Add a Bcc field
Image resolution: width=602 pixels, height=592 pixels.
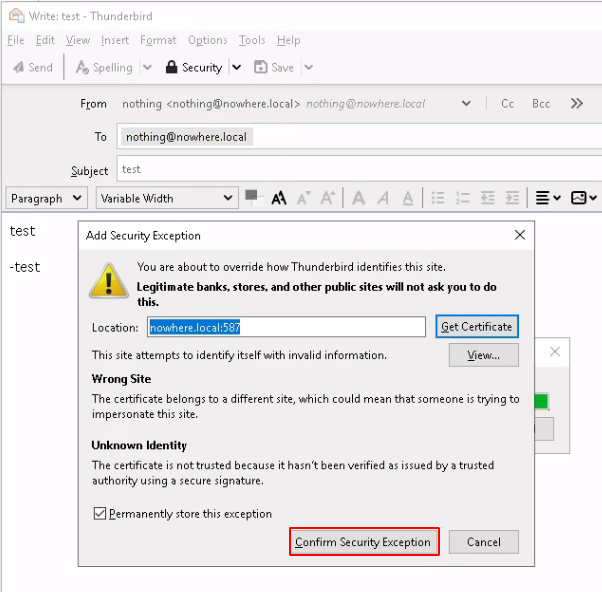pos(541,104)
